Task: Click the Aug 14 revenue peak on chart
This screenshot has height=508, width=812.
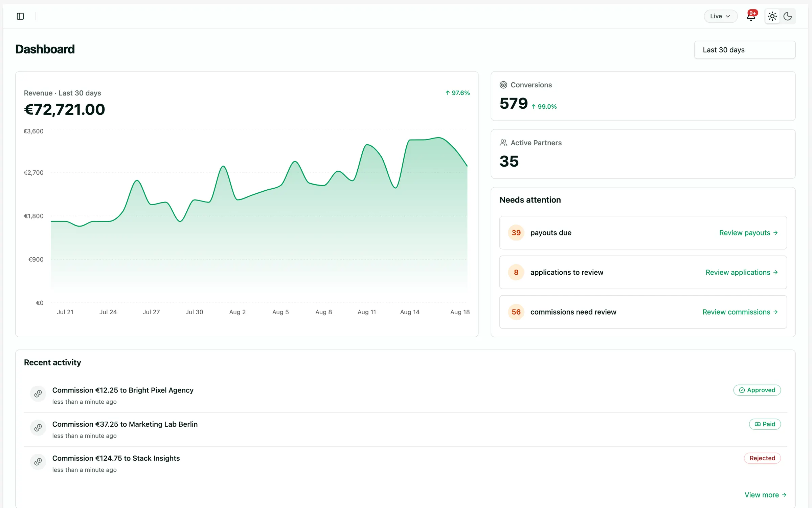Action: [x=410, y=140]
